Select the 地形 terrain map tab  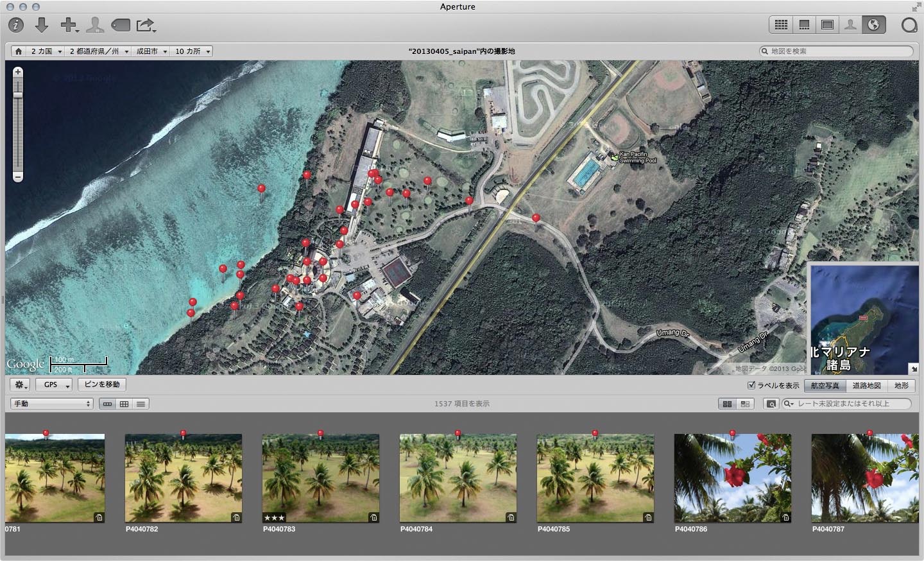(902, 386)
